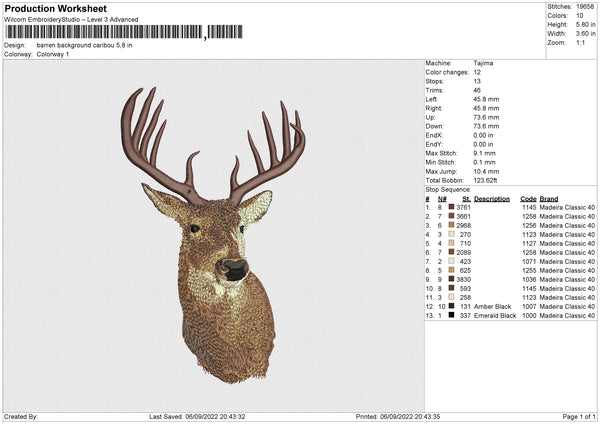The height and width of the screenshot is (424, 600).
Task: Select the color swatch for stop 6
Action: 452,252
